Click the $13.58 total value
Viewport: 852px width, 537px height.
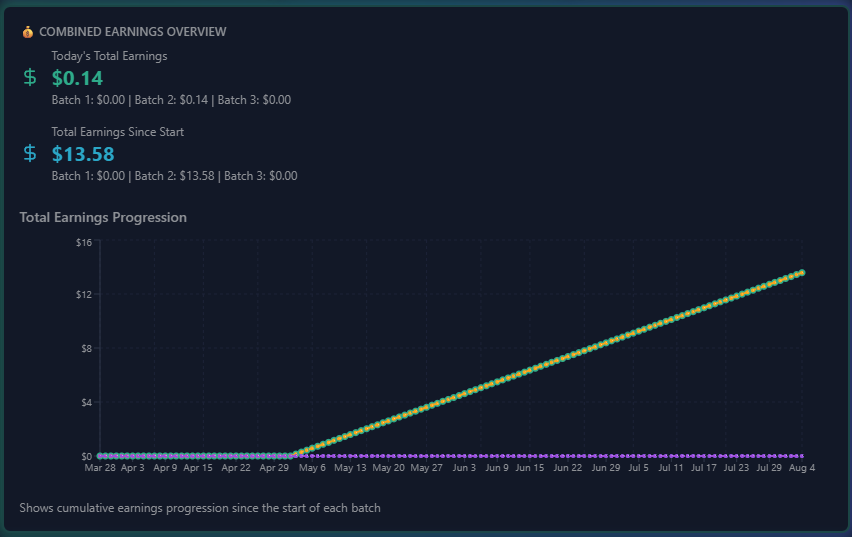click(x=83, y=154)
